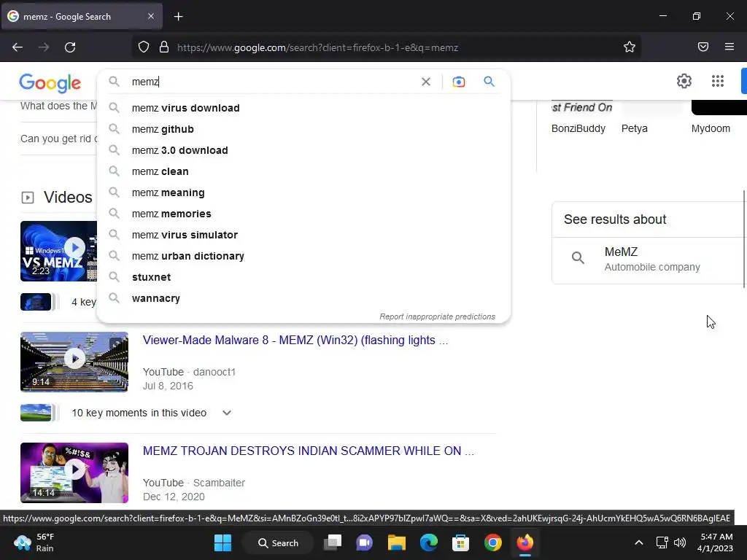
Task: Play the 14:14 Scambaiter video thumbnail
Action: [74, 472]
